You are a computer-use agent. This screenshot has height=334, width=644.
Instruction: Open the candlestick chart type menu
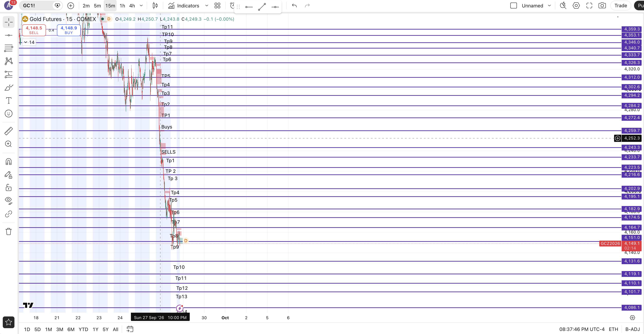pos(155,6)
